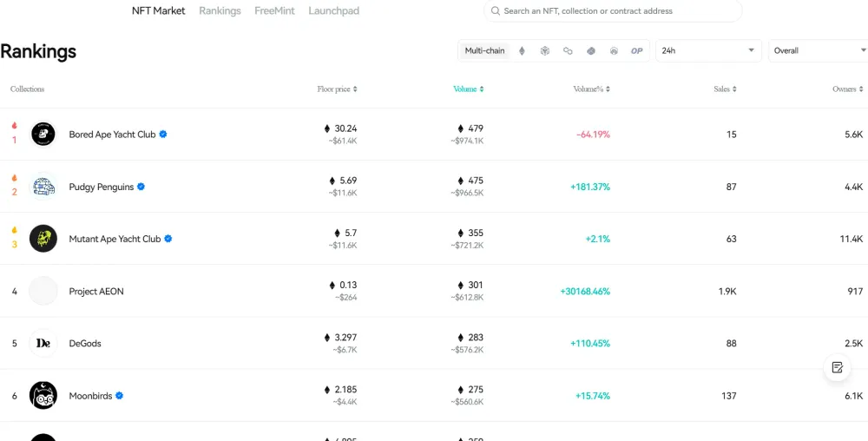Focus the NFT search input field
The height and width of the screenshot is (441, 868).
coord(613,11)
